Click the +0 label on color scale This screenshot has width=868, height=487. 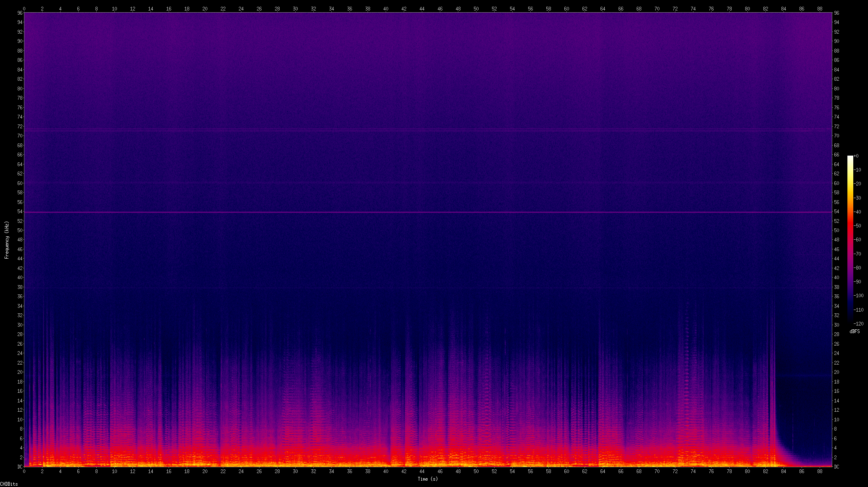click(x=856, y=156)
